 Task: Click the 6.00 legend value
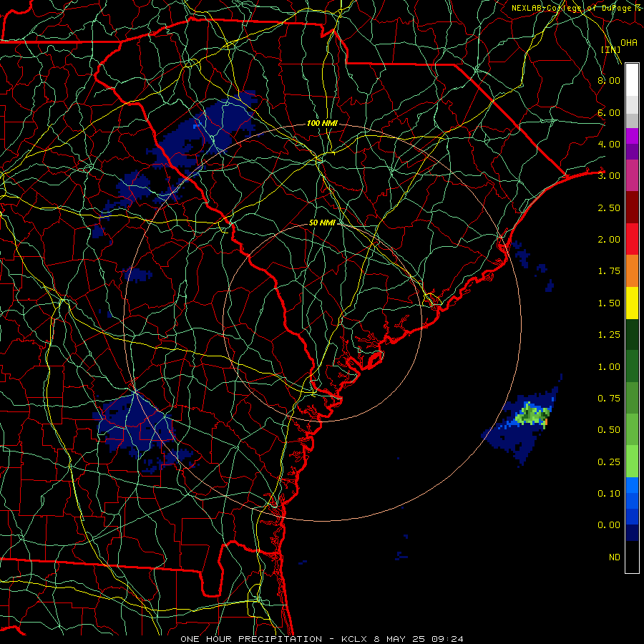(609, 112)
